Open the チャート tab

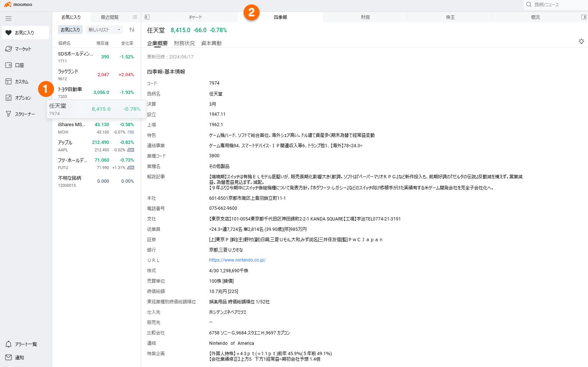[x=196, y=17]
